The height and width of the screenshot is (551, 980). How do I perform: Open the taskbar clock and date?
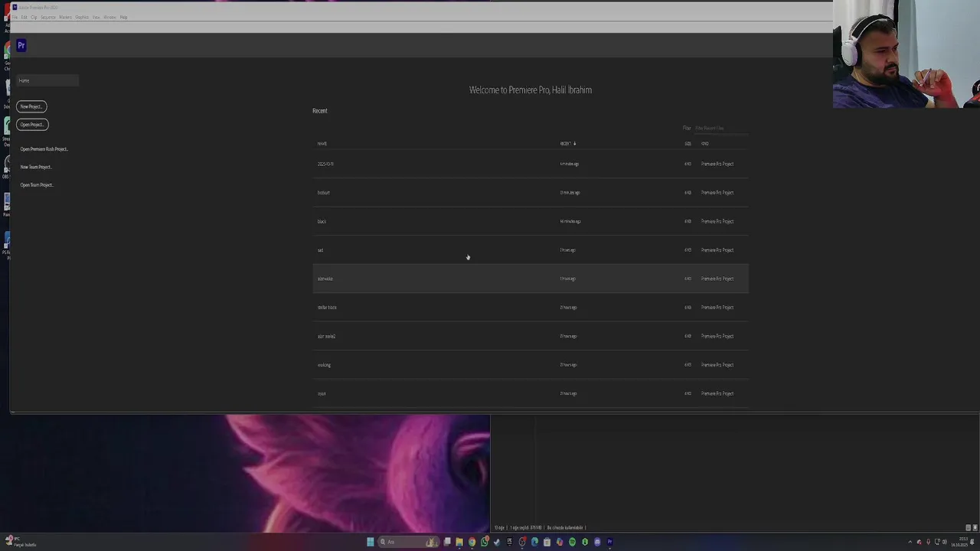tap(960, 542)
